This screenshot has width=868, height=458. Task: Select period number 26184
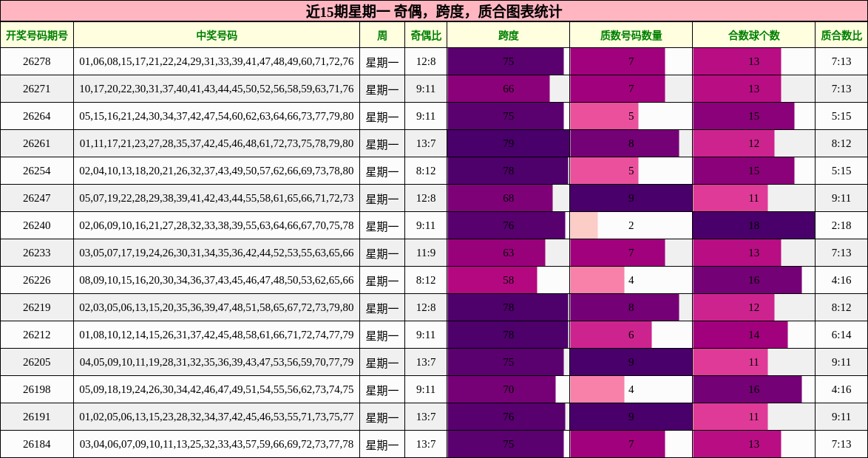tap(36, 444)
